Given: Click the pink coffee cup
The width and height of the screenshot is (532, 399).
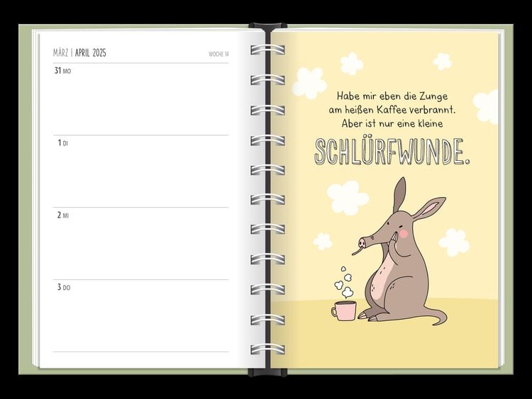Looking at the screenshot, I should 344,310.
